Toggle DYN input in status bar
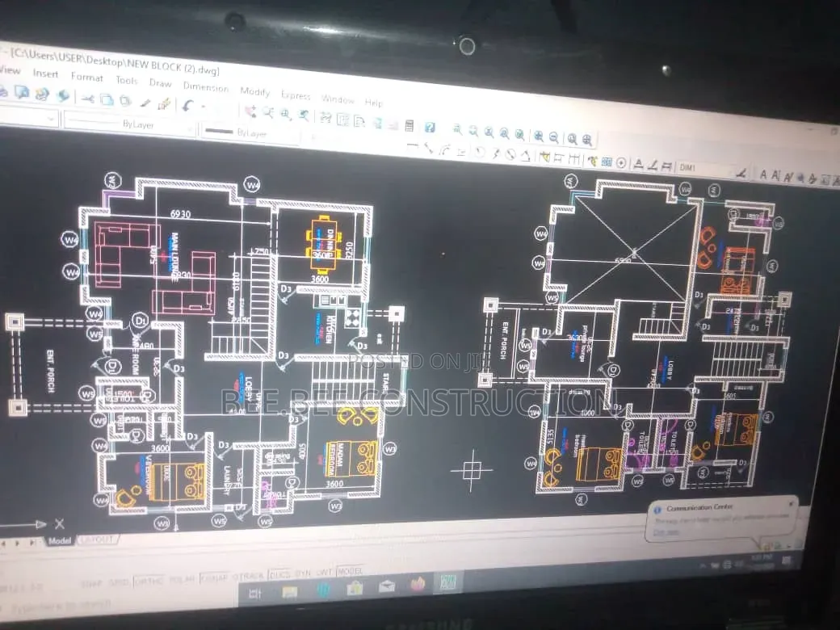Image resolution: width=840 pixels, height=630 pixels. (303, 573)
